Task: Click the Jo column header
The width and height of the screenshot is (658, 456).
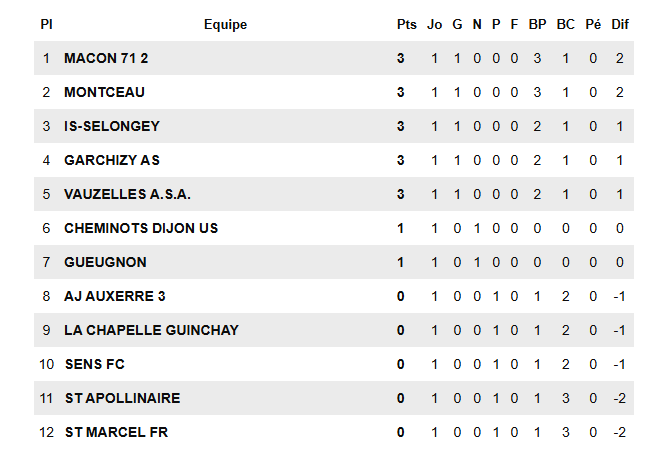Action: pyautogui.click(x=434, y=25)
